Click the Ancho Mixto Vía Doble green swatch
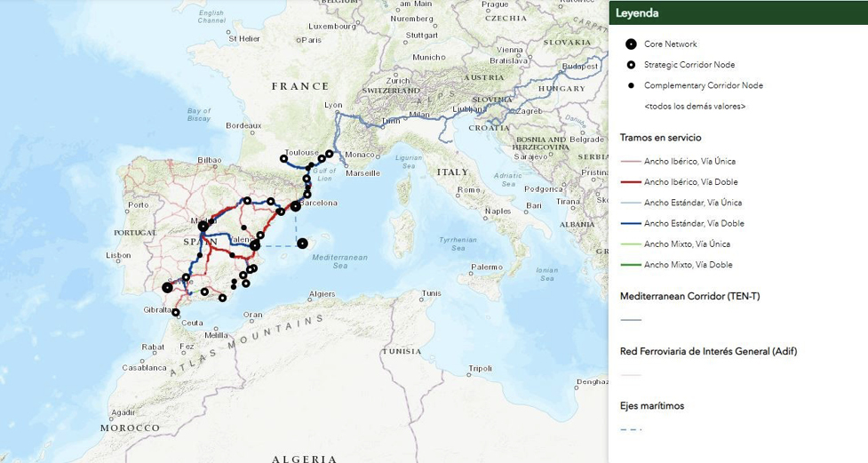 tap(631, 265)
